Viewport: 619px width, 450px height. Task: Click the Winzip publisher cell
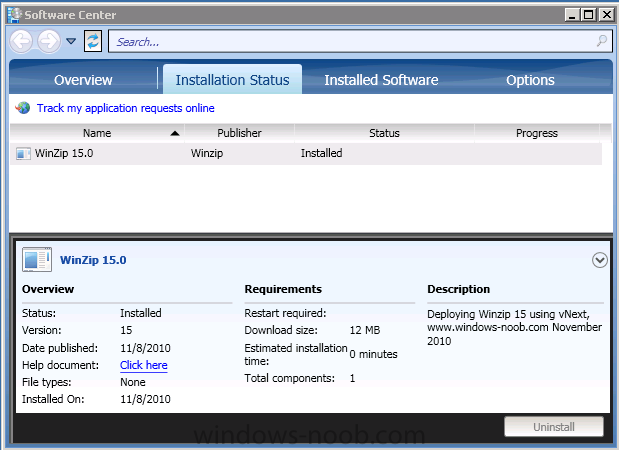(207, 153)
